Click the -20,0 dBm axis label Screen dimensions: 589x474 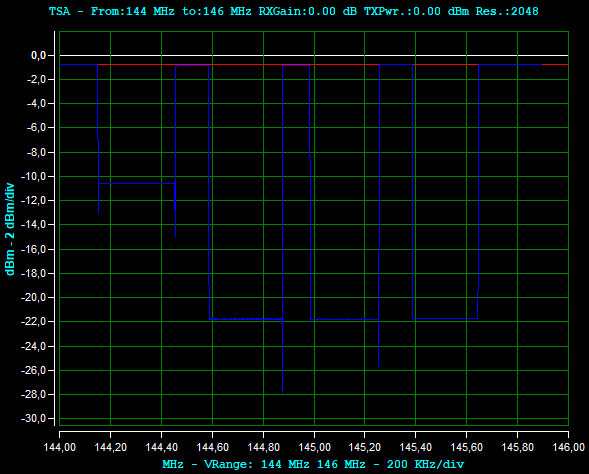(33, 297)
